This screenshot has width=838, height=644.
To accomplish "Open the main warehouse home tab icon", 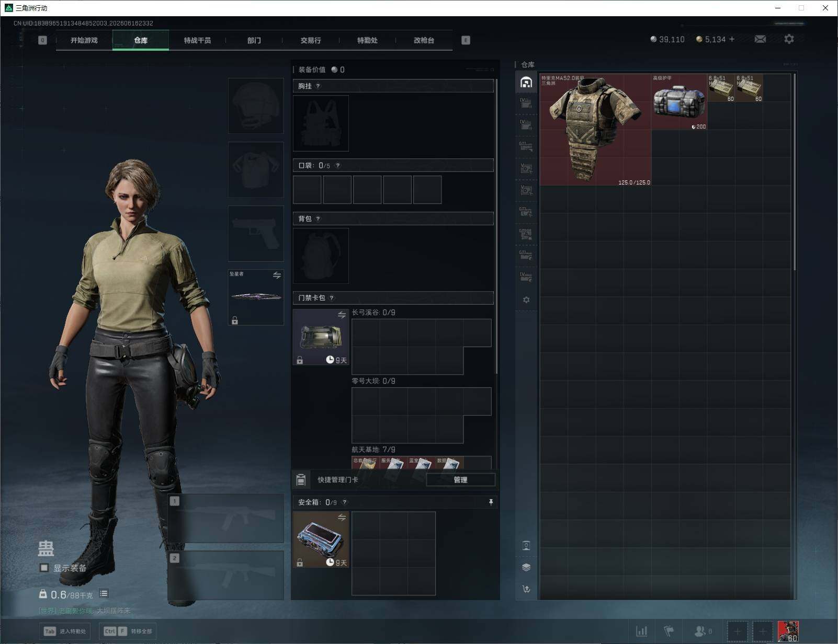I will point(526,82).
